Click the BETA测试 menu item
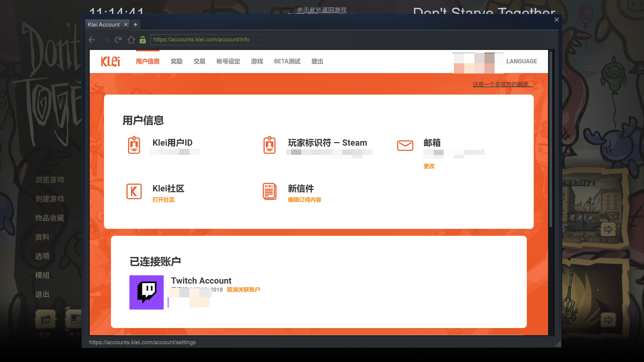This screenshot has width=644, height=362. (x=287, y=61)
